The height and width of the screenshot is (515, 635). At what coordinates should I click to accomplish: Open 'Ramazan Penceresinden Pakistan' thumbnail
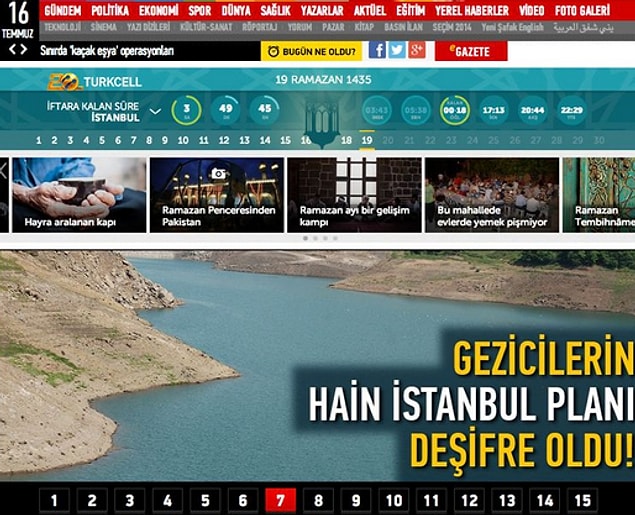click(x=217, y=195)
